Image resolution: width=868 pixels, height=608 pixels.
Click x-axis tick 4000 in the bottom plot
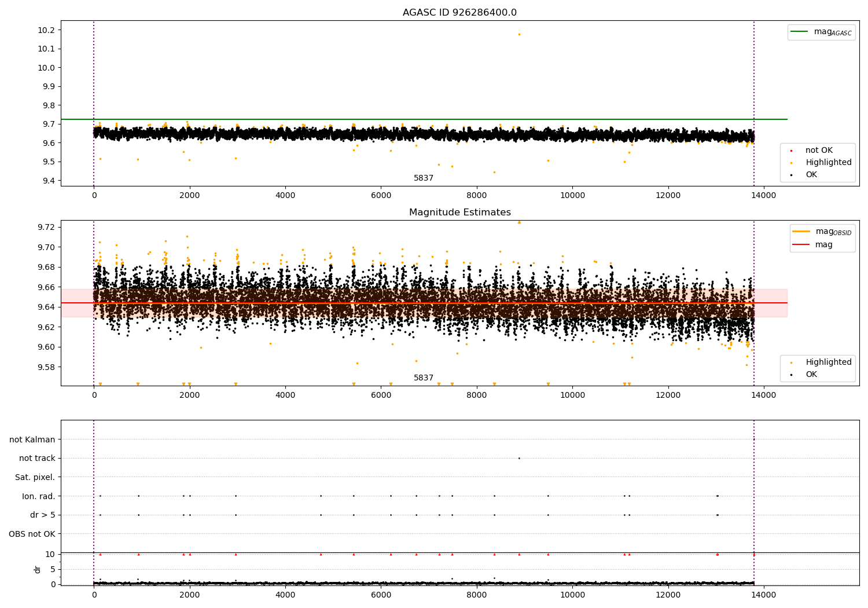pyautogui.click(x=285, y=595)
